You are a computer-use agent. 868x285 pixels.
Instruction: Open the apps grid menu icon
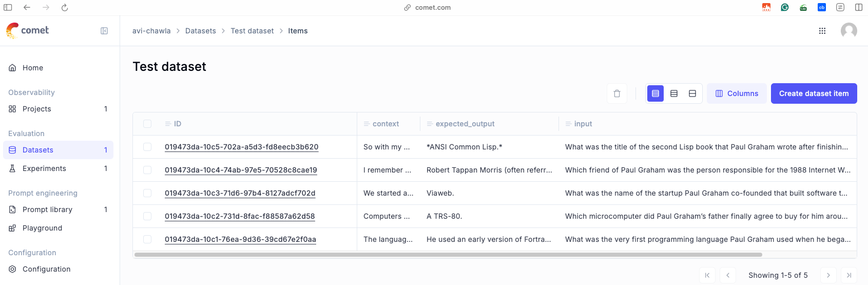tap(822, 31)
